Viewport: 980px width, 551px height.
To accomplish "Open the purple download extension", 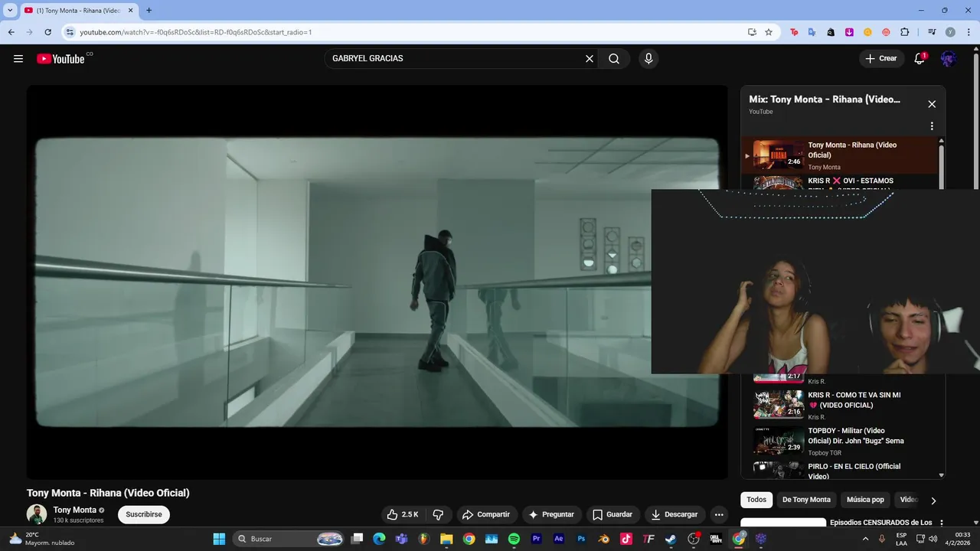I will coord(849,32).
